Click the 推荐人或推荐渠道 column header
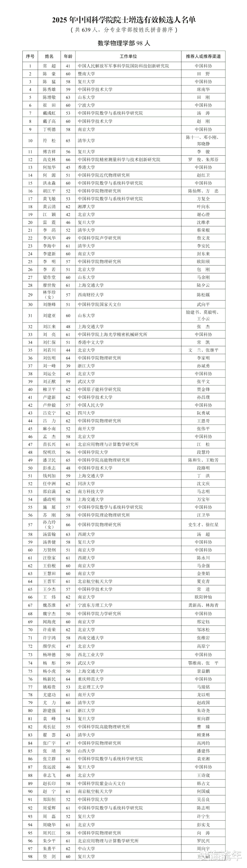This screenshot has height=868, width=247. pyautogui.click(x=203, y=56)
